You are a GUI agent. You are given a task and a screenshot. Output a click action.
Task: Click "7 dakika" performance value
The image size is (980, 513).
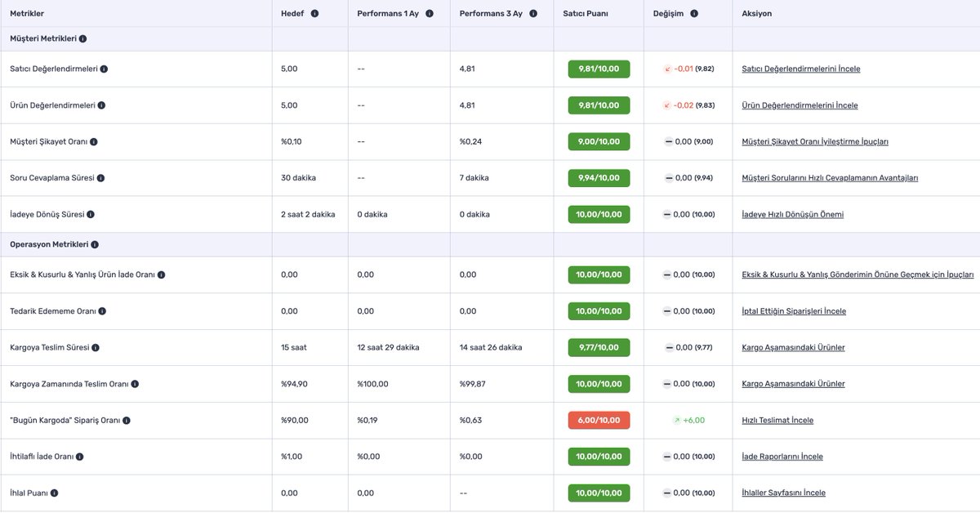pos(474,178)
